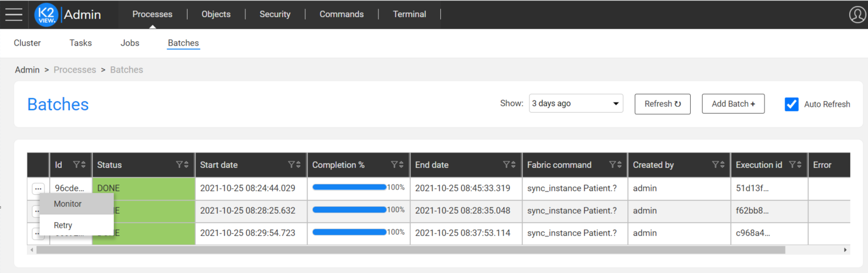Click the Id column filter icon
The image size is (868, 273).
pos(77,165)
